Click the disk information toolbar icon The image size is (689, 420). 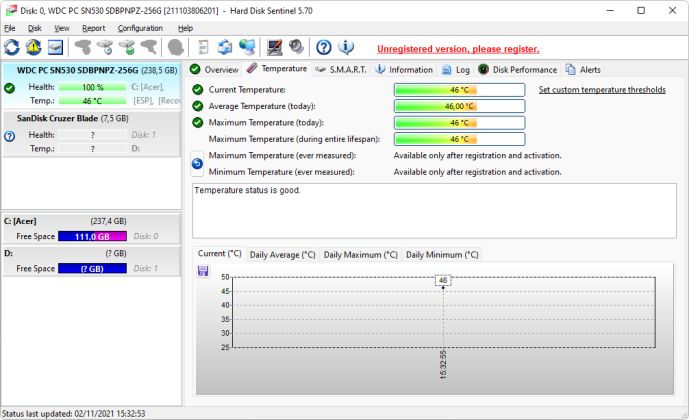[55, 47]
